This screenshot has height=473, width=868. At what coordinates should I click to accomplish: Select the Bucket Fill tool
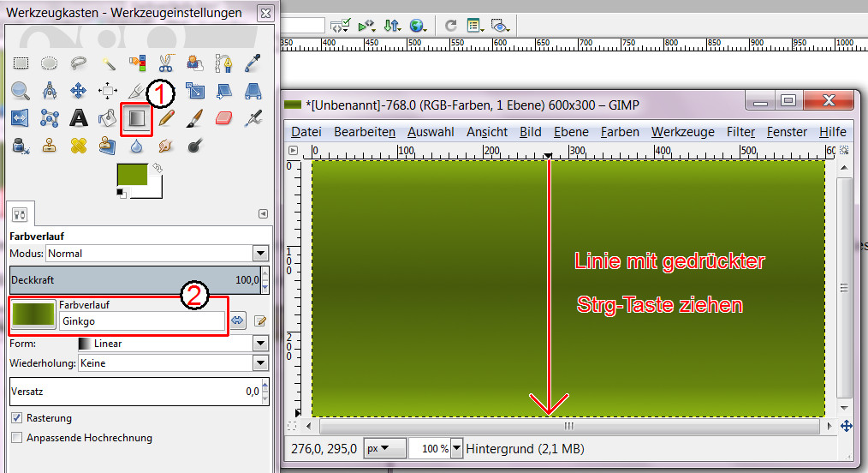click(x=107, y=118)
